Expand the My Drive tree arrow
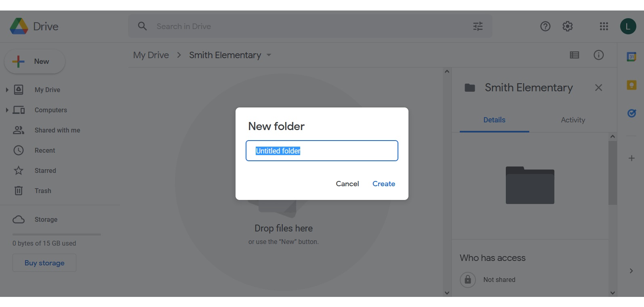The height and width of the screenshot is (307, 644). click(x=7, y=90)
